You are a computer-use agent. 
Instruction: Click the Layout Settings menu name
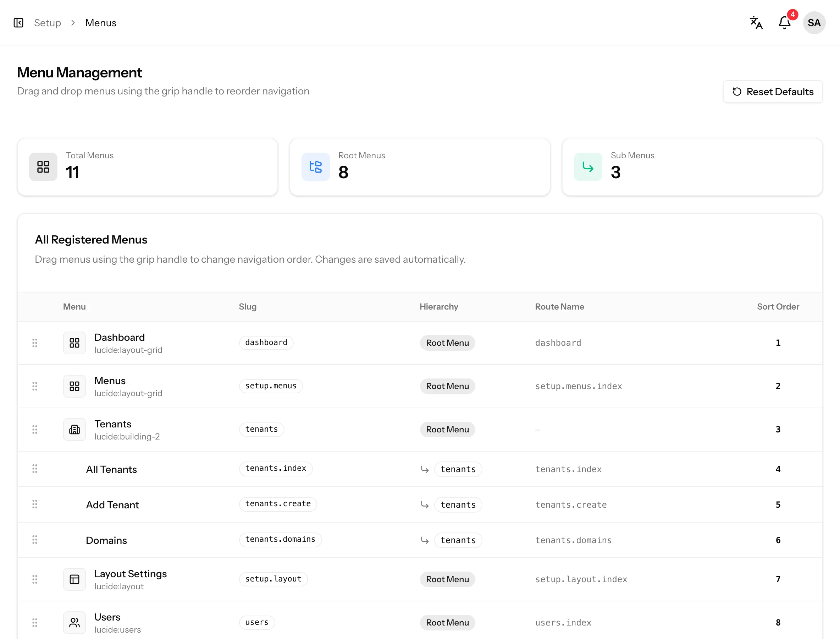[131, 574]
